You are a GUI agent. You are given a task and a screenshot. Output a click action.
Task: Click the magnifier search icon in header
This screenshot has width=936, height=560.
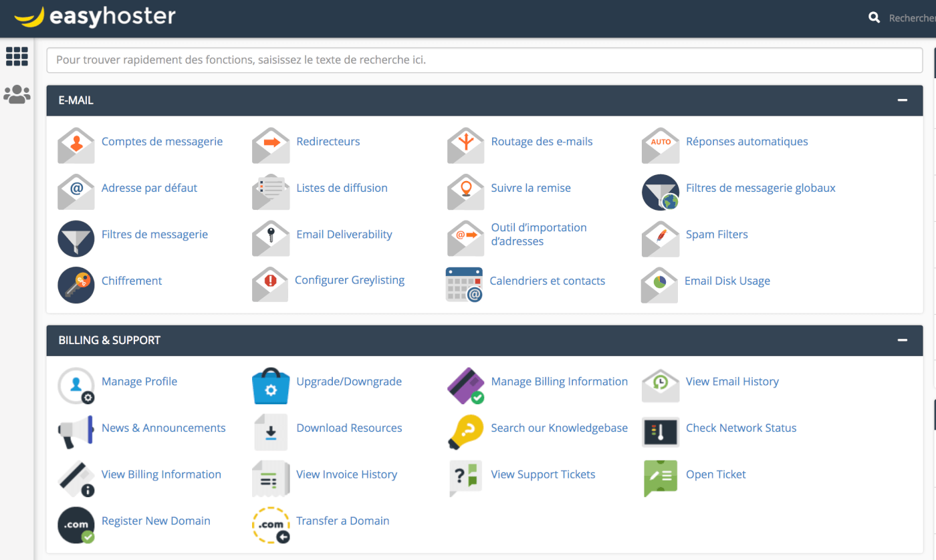(x=874, y=18)
